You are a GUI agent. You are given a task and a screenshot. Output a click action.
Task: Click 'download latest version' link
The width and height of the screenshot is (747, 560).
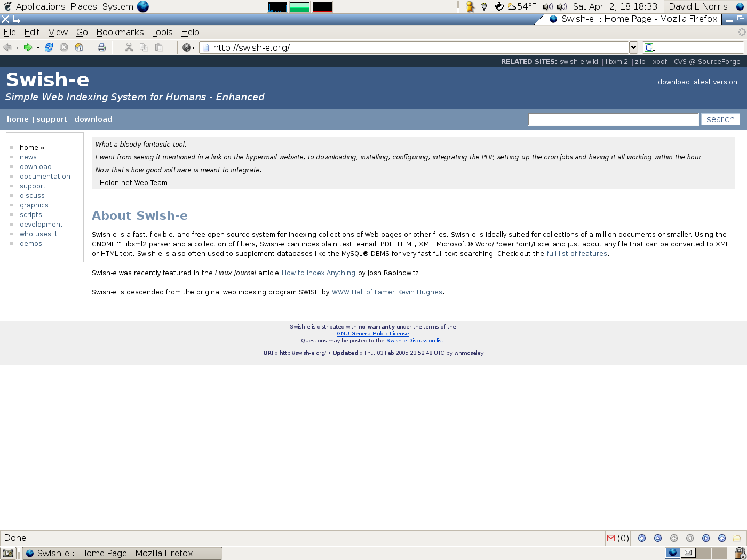click(x=697, y=82)
